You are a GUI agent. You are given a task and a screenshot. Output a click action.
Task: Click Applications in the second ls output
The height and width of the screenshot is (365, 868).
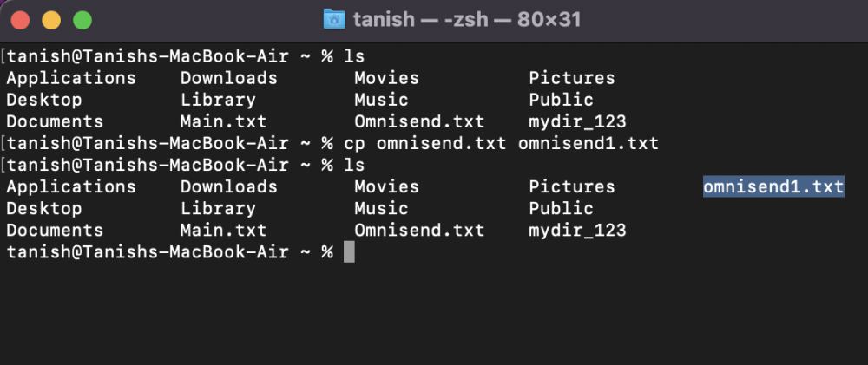click(71, 187)
